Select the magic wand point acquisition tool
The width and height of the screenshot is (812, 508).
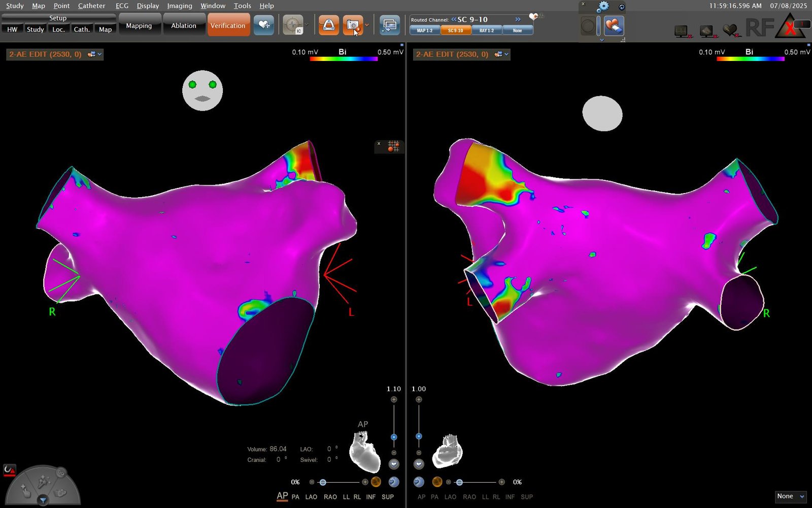coord(43,480)
